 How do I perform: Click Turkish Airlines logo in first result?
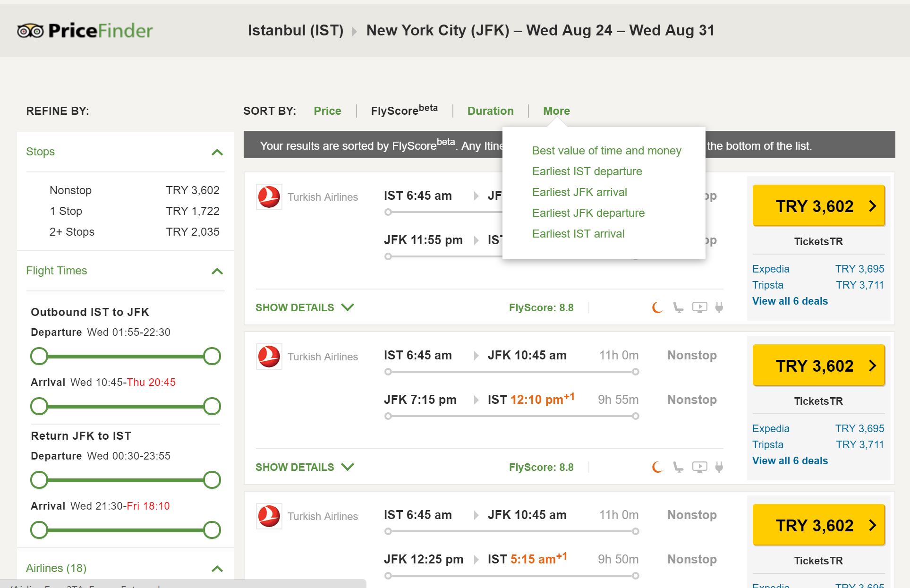tap(269, 197)
